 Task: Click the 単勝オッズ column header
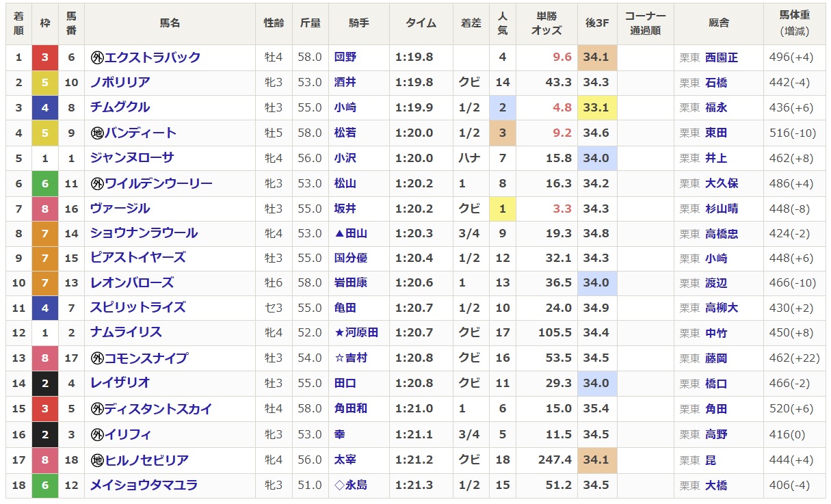tap(546, 23)
